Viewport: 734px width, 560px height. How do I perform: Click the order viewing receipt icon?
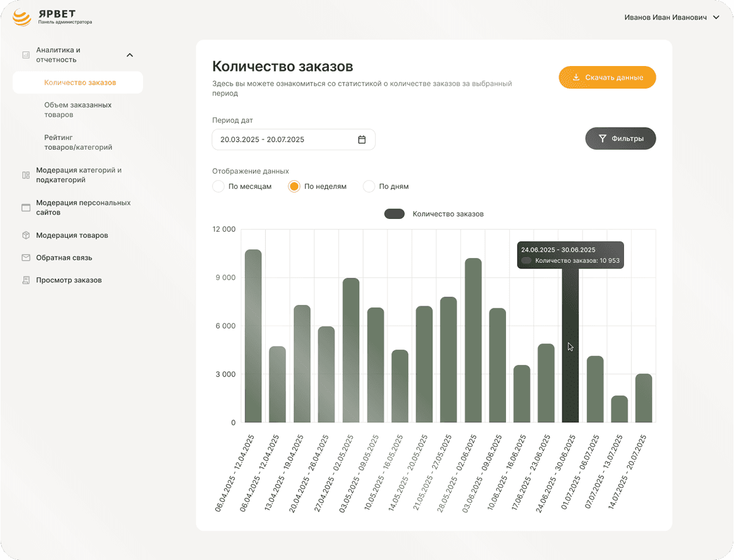point(26,281)
